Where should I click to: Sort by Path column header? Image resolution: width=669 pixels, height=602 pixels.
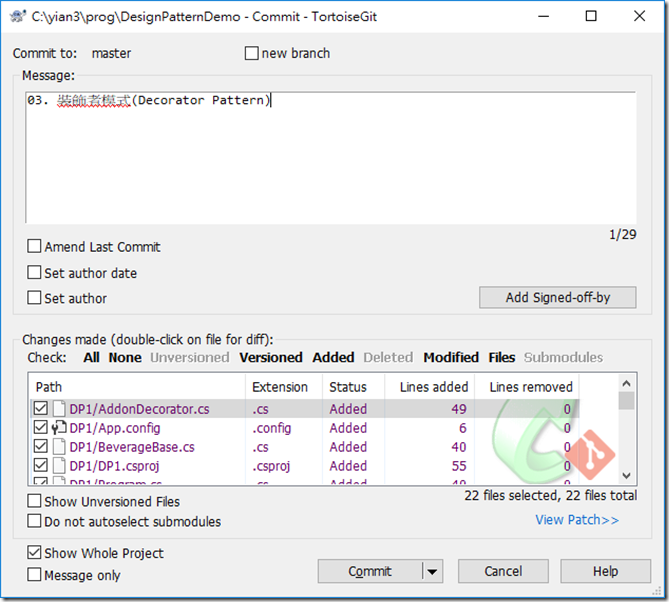click(138, 387)
